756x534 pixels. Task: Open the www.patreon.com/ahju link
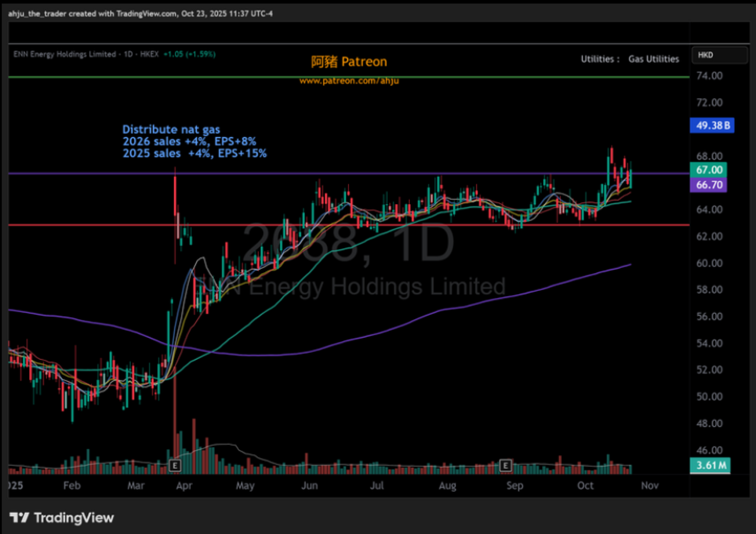pyautogui.click(x=349, y=81)
